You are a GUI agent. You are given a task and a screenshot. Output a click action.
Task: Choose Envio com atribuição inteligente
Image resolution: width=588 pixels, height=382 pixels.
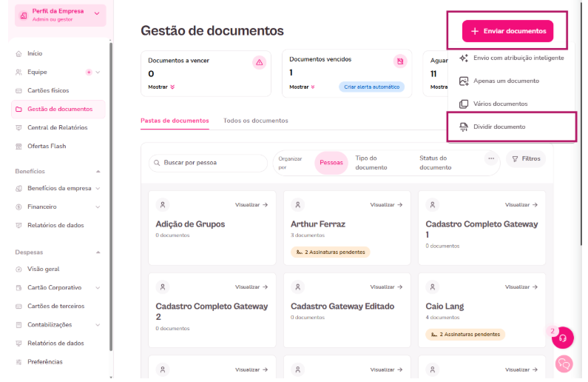pyautogui.click(x=512, y=58)
